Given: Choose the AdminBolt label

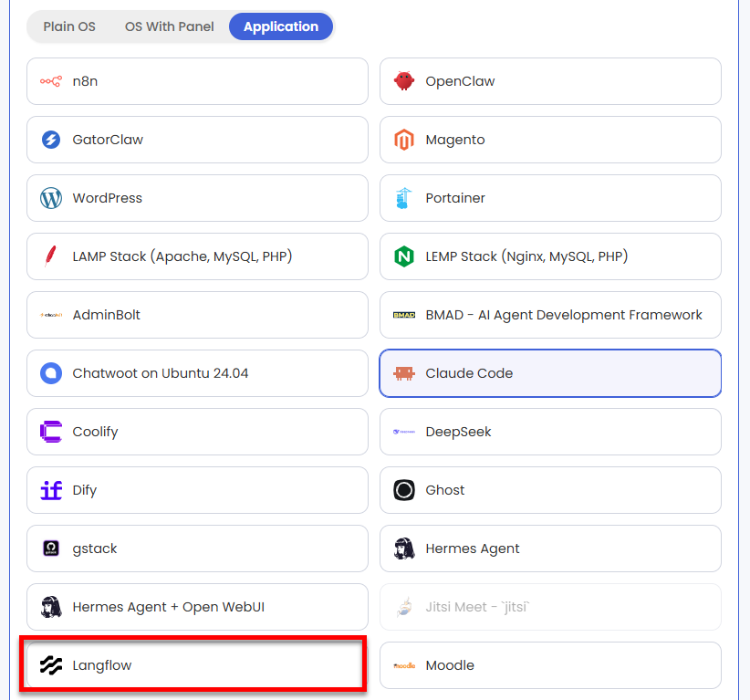Looking at the screenshot, I should tap(106, 315).
